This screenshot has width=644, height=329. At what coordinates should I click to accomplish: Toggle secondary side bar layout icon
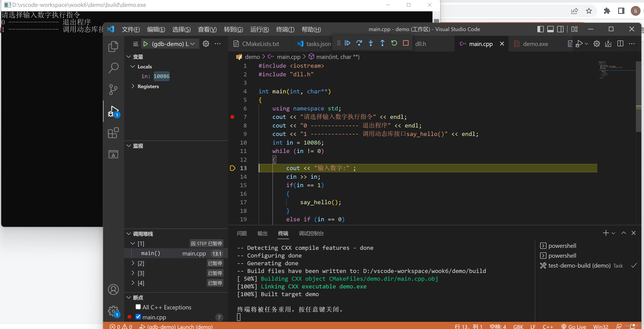(560, 29)
